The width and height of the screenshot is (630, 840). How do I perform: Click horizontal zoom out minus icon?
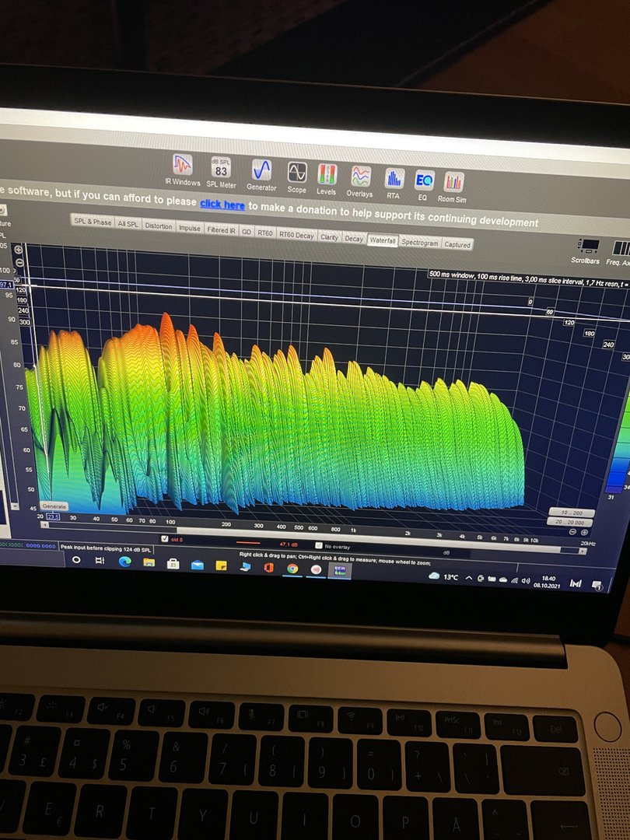572,532
